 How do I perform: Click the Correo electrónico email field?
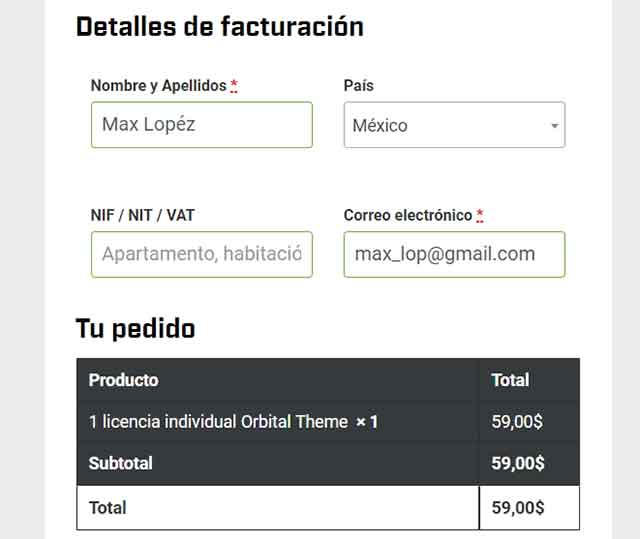click(454, 254)
